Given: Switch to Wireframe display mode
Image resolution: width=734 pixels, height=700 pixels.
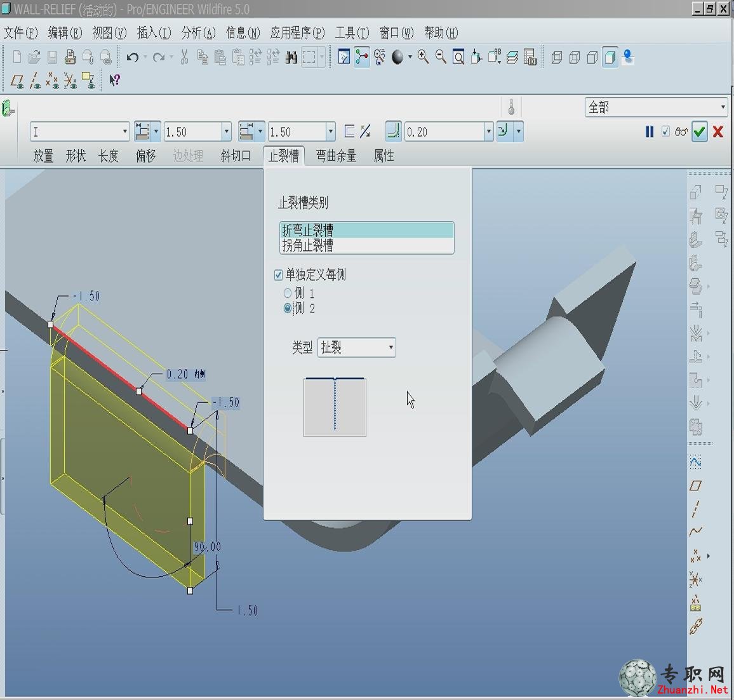Looking at the screenshot, I should point(557,58).
